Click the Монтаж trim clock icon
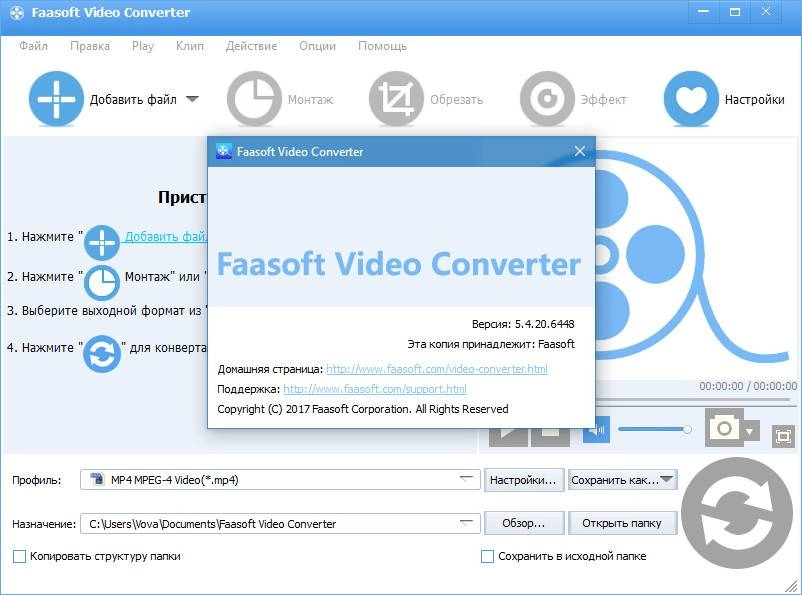 click(254, 99)
